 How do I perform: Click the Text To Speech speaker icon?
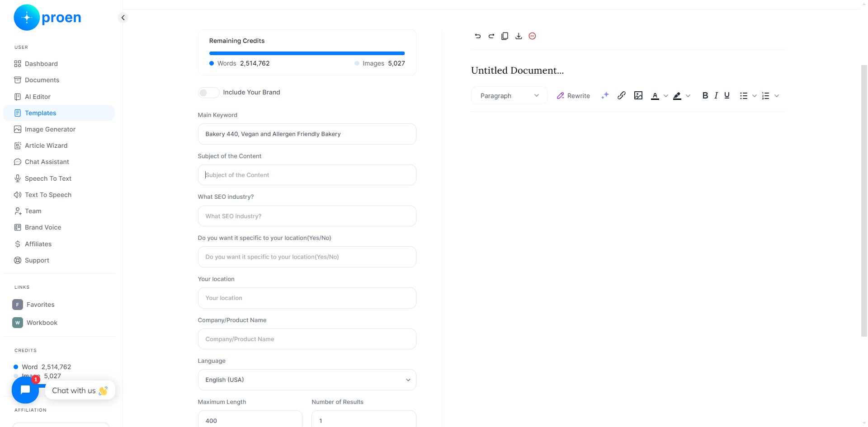pyautogui.click(x=18, y=195)
